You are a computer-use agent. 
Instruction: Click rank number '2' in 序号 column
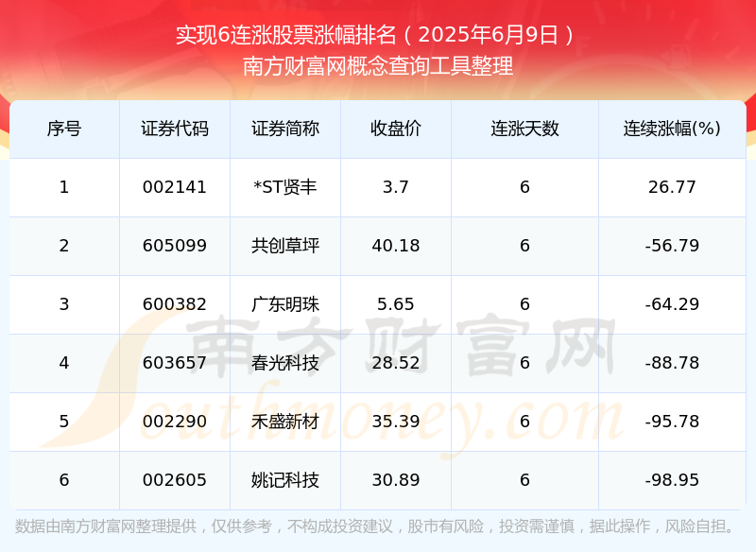pyautogui.click(x=64, y=246)
